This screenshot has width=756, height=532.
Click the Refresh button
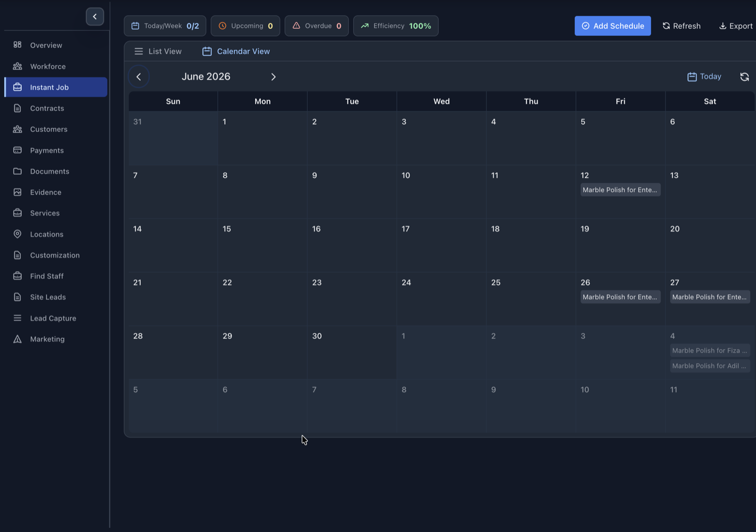(x=681, y=26)
